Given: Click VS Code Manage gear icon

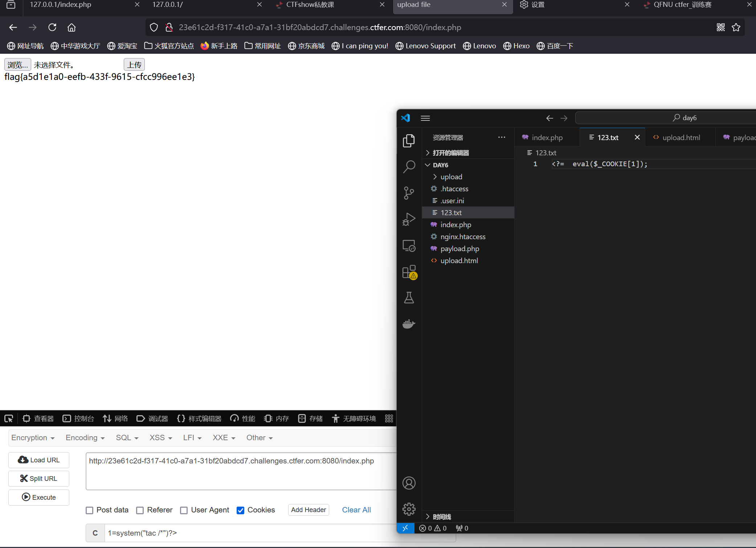Looking at the screenshot, I should coord(409,509).
